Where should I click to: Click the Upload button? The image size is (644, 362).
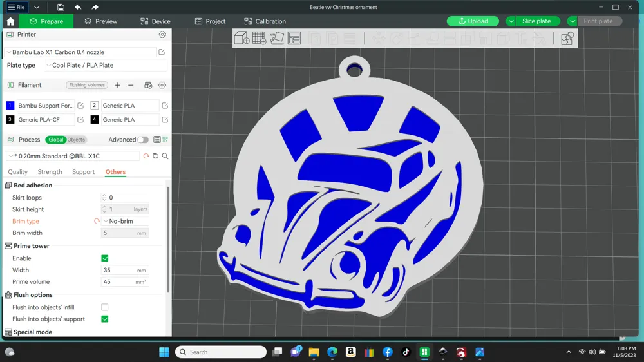tap(473, 21)
